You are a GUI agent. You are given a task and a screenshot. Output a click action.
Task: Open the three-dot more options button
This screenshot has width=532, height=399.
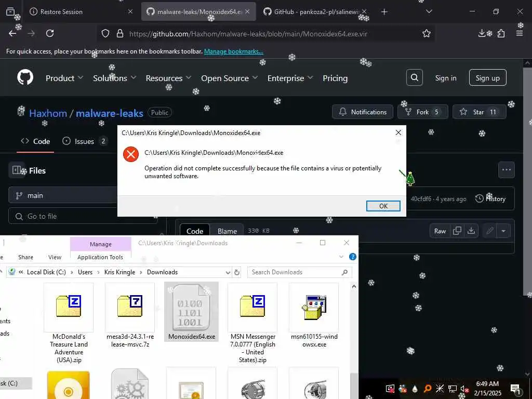click(506, 170)
